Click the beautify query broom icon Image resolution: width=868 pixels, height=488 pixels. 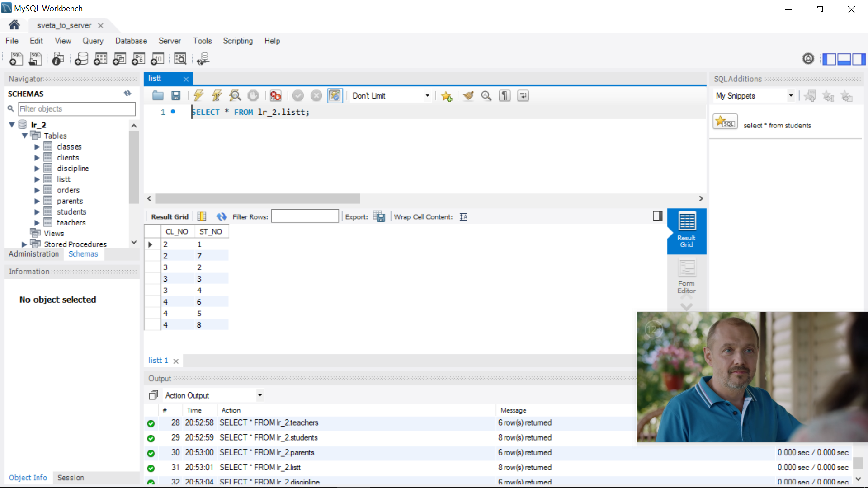click(468, 95)
